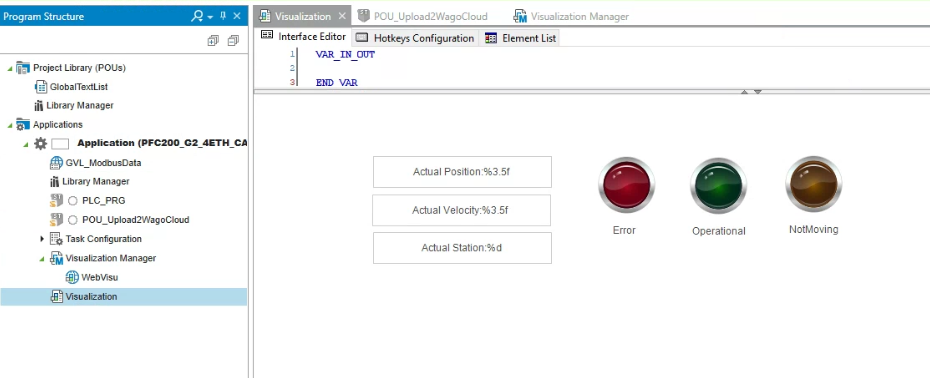Image resolution: width=930 pixels, height=378 pixels.
Task: Collapse the Applications node
Action: [x=9, y=125]
